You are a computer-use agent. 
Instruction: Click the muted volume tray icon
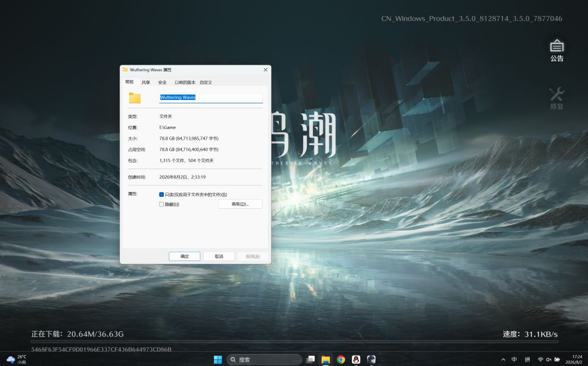pos(549,359)
